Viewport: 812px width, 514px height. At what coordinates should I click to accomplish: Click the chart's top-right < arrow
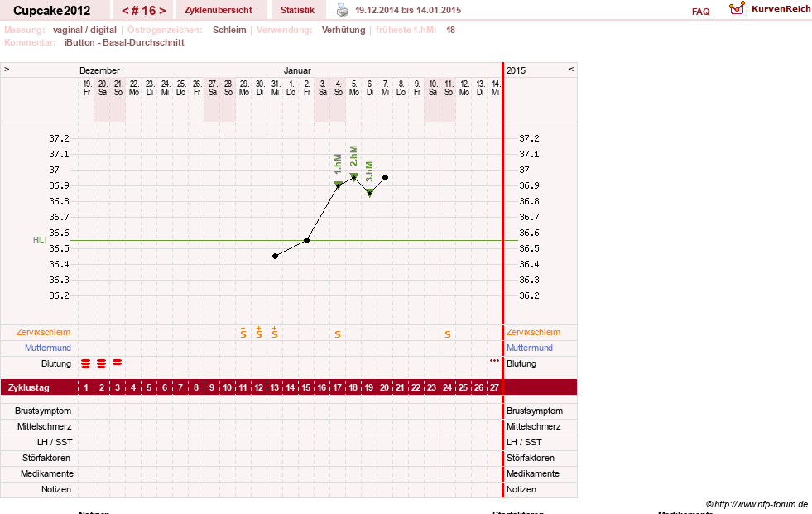[571, 69]
